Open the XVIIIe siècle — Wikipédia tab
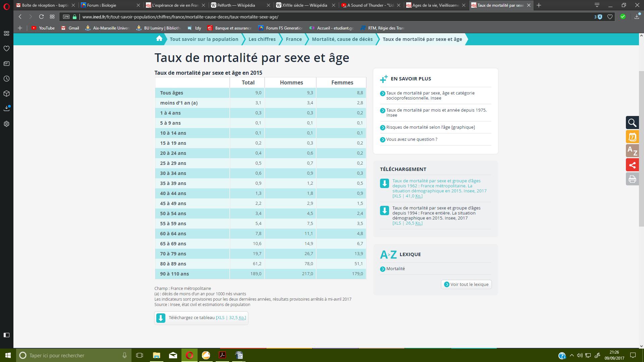644x362 pixels. click(x=304, y=5)
